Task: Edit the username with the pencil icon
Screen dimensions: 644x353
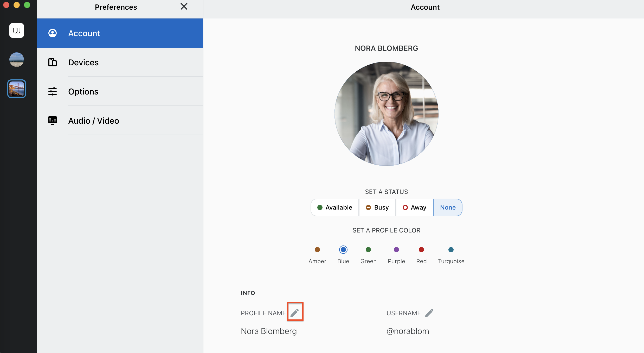Action: pos(429,313)
